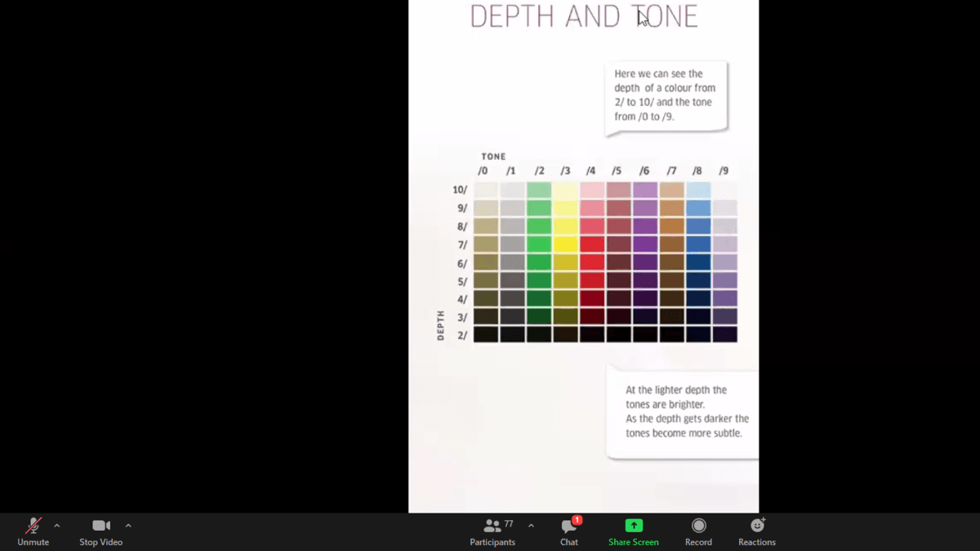Click the 'TONE' axis label

tap(493, 157)
